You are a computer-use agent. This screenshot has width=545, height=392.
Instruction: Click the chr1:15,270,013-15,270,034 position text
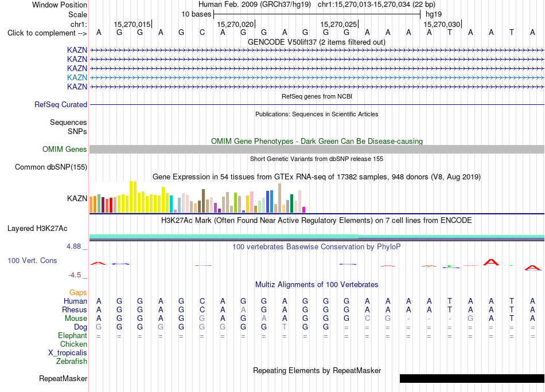376,5
